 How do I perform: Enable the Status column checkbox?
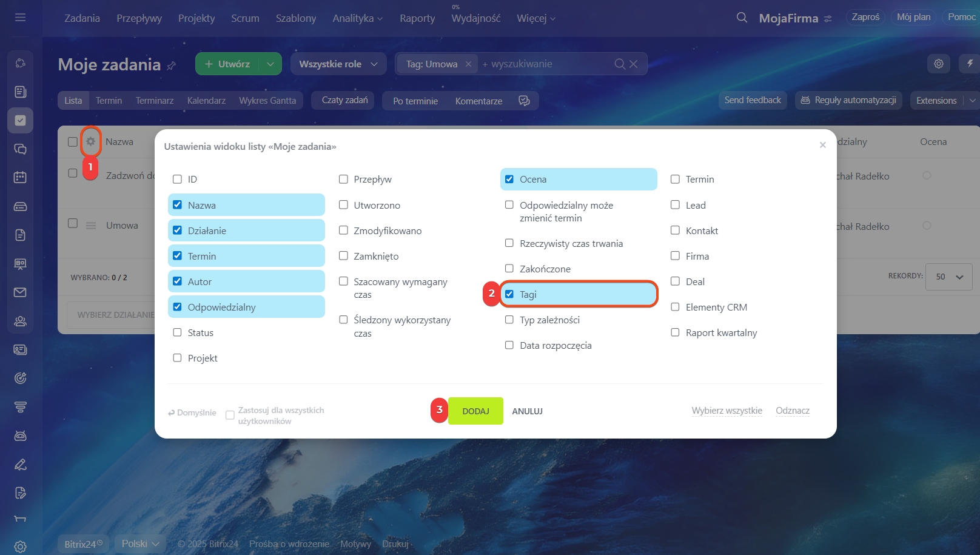tap(177, 332)
